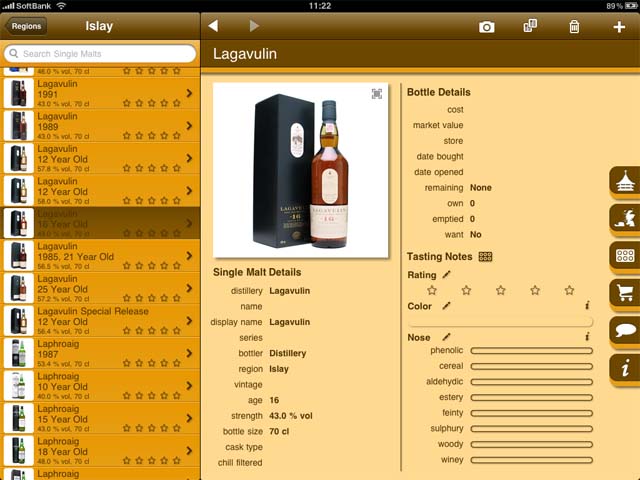The height and width of the screenshot is (480, 640).
Task: Tap info icon on Nose row
Action: coord(587,337)
